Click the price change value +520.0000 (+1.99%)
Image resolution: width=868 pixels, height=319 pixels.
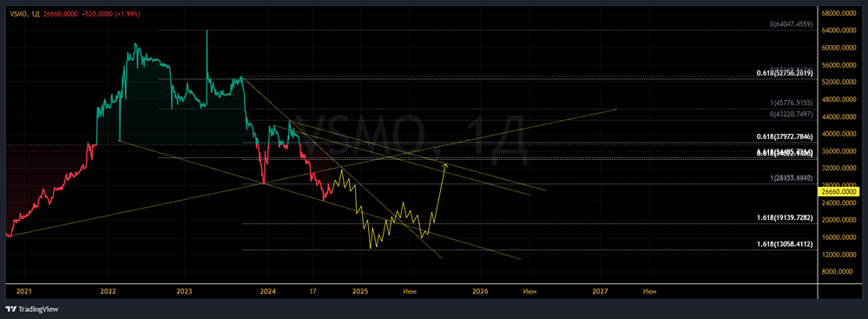[112, 15]
